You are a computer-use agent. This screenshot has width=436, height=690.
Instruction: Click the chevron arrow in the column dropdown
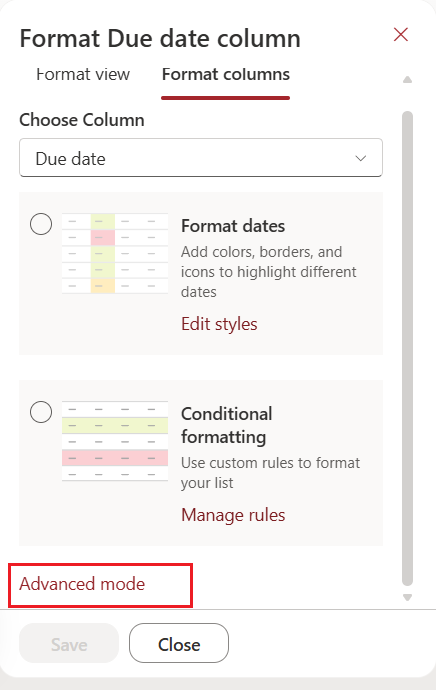(361, 158)
